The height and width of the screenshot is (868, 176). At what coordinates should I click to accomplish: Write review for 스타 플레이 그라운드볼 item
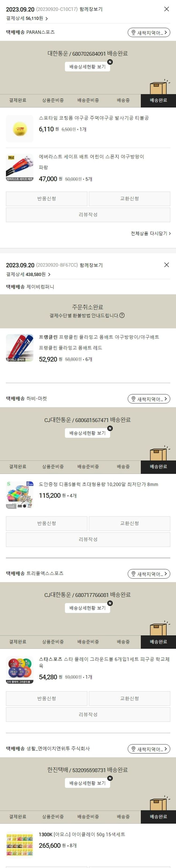(x=88, y=715)
